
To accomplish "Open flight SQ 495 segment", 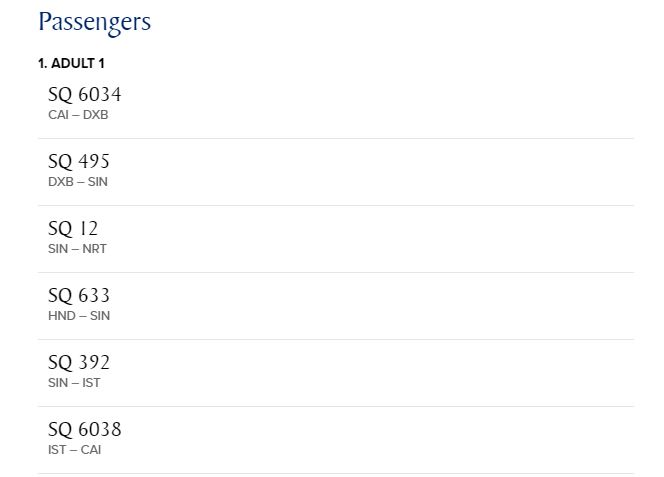I will point(79,162).
